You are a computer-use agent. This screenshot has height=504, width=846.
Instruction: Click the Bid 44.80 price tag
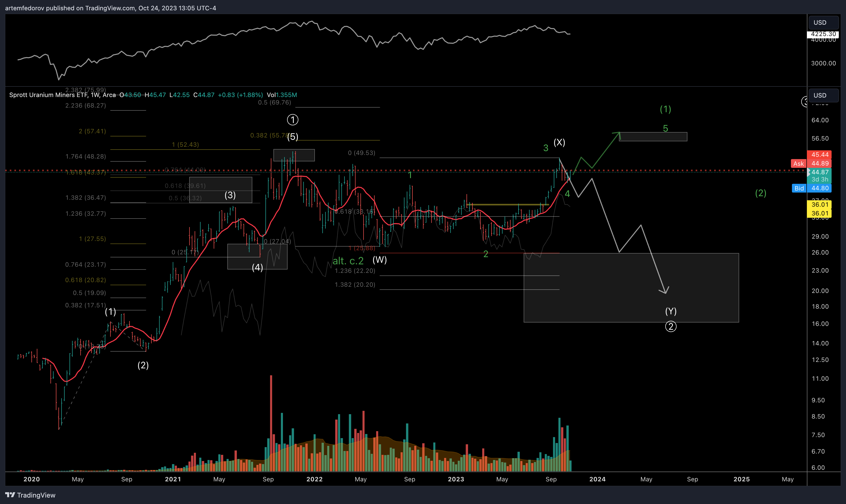[x=812, y=188]
